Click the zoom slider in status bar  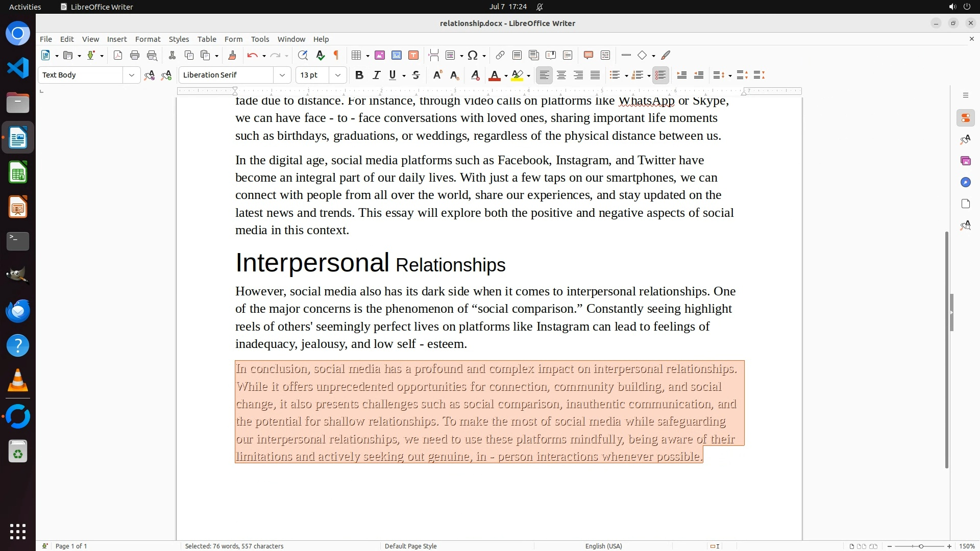pos(921,546)
